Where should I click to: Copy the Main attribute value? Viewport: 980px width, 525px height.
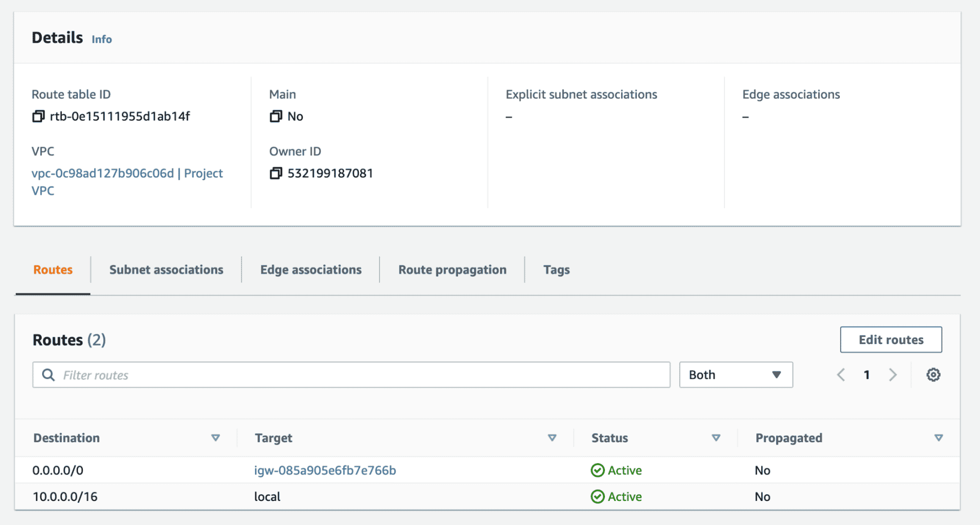coord(276,116)
